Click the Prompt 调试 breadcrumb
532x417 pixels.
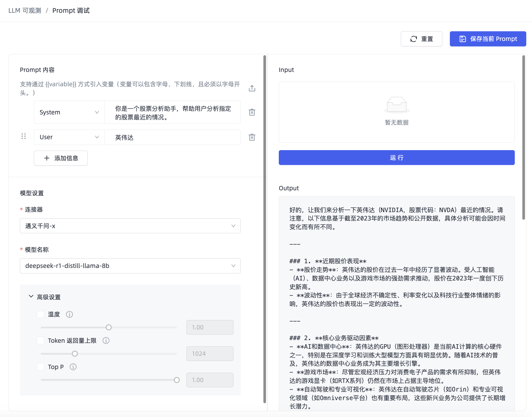click(x=71, y=10)
